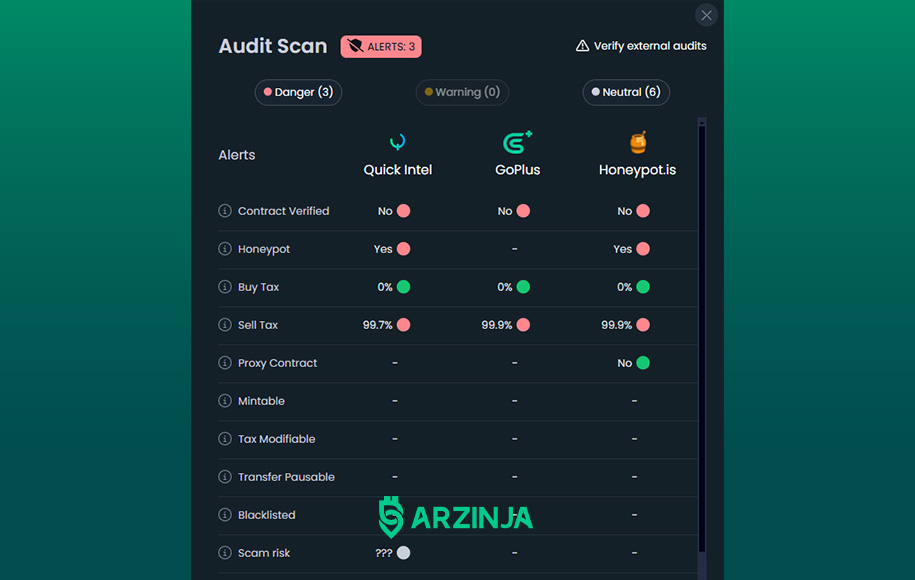This screenshot has height=580, width=915.
Task: Click Quick Intel 0% Buy Tax value
Action: click(385, 287)
